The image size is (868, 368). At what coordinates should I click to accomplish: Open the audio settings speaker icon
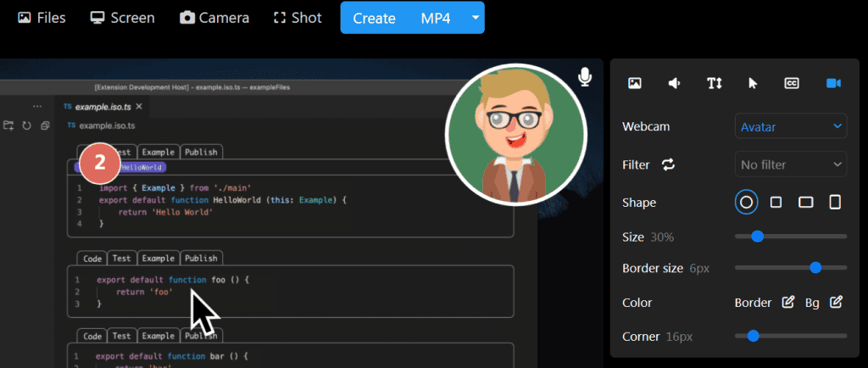click(674, 83)
